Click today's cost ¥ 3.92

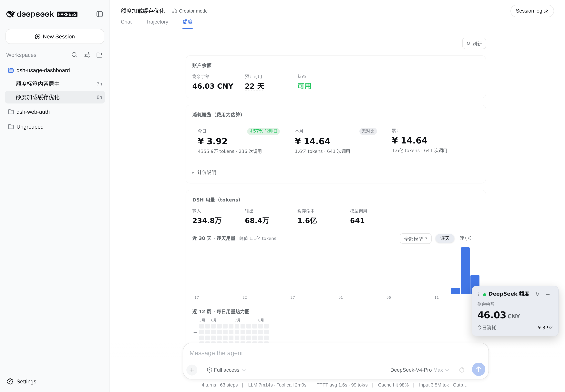click(212, 141)
